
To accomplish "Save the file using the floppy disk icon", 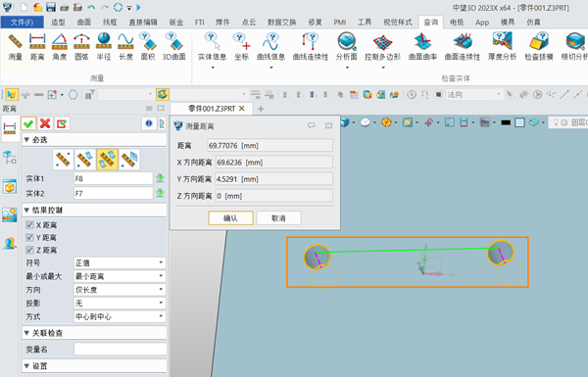I will point(51,7).
